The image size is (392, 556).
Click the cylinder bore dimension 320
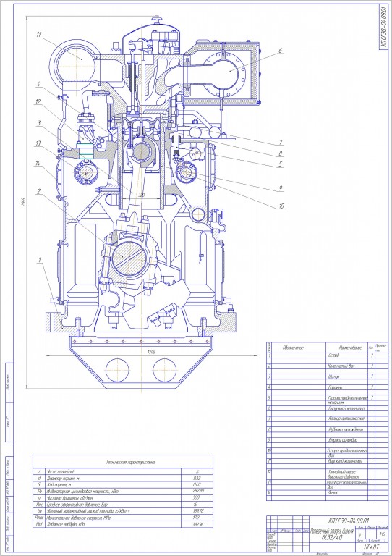tap(142, 195)
